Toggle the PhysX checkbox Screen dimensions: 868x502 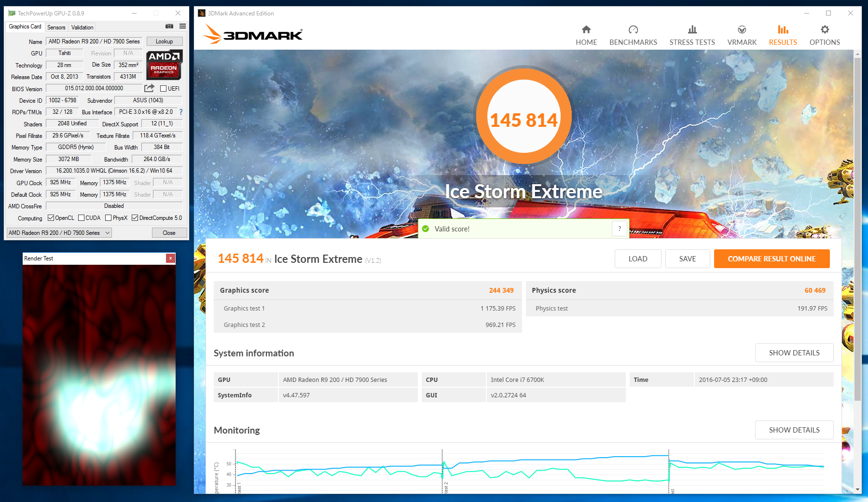[x=108, y=218]
